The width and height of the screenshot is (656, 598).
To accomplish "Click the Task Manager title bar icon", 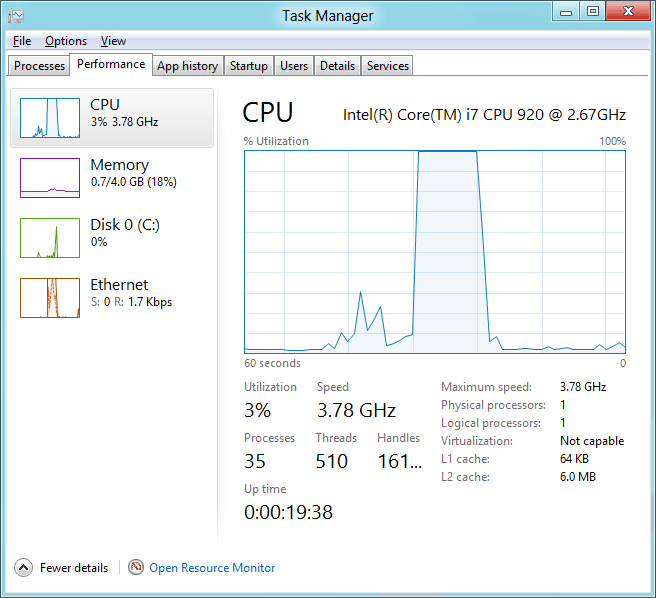I will coord(16,16).
